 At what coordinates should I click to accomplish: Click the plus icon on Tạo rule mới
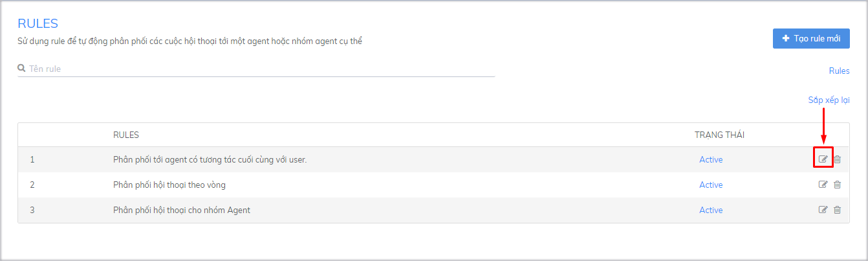click(786, 39)
